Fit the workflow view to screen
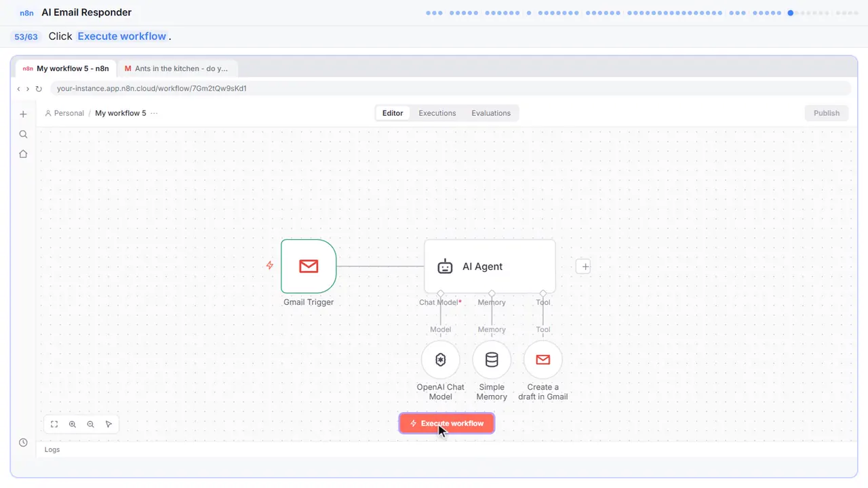Screen dimensions: 868x488 click(54, 424)
